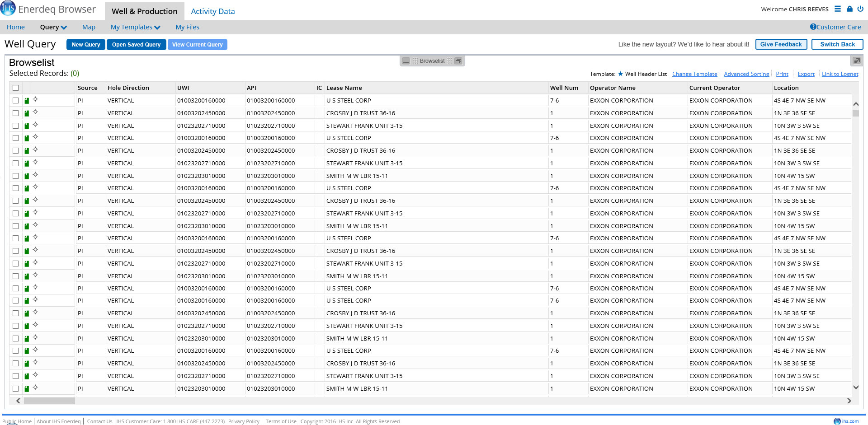This screenshot has height=425, width=868.
Task: Switch to the Activity Data tab
Action: pyautogui.click(x=213, y=11)
